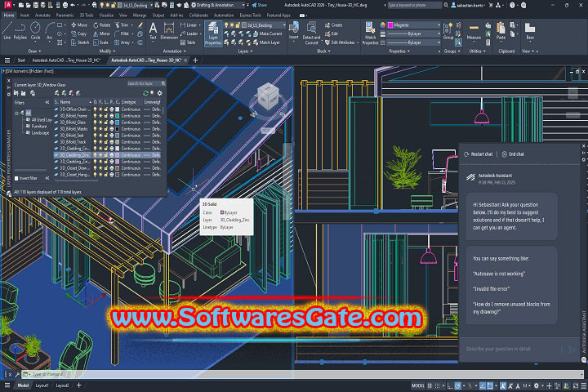Click the ViewCube in the 3D viewport
The width and height of the screenshot is (588, 392).
(x=268, y=97)
